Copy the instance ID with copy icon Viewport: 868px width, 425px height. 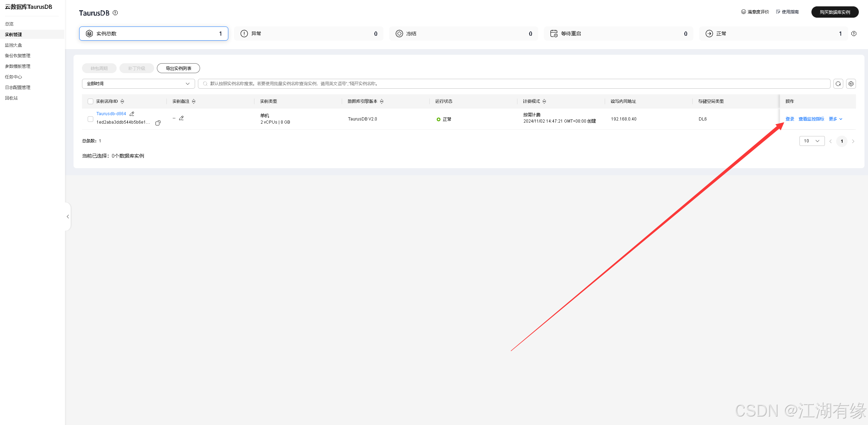158,123
